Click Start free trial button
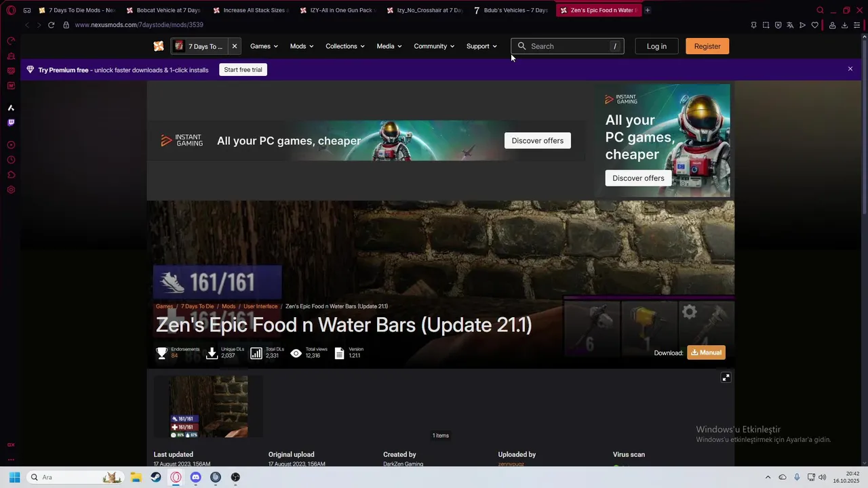Image resolution: width=868 pixels, height=488 pixels. click(x=243, y=70)
